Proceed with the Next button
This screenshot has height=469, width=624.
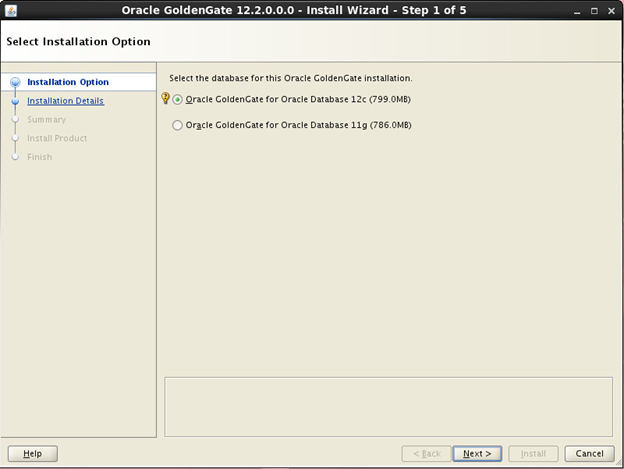[x=477, y=453]
